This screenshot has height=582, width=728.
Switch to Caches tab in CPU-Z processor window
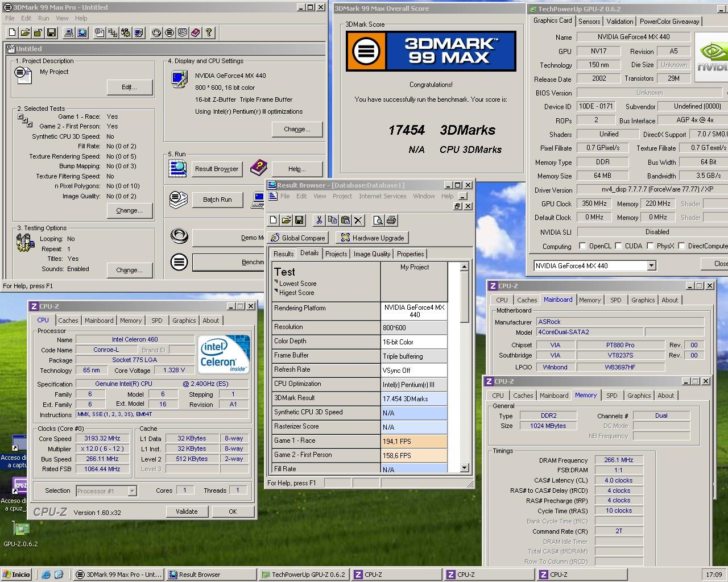pos(68,321)
